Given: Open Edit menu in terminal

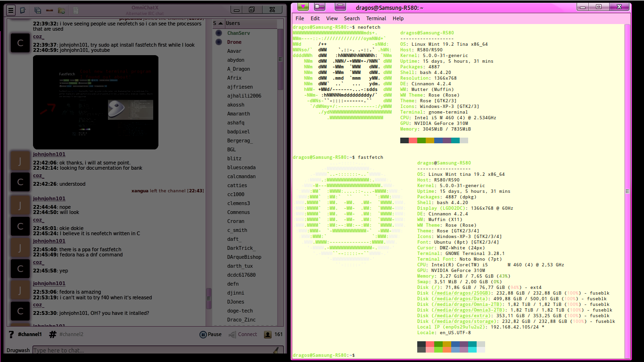Looking at the screenshot, I should 315,18.
